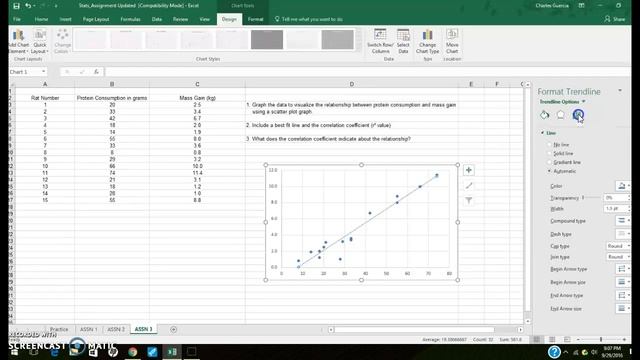Screen dimensions: 640x360
Task: Click the Save icon in title bar
Action: pyautogui.click(x=16, y=6)
